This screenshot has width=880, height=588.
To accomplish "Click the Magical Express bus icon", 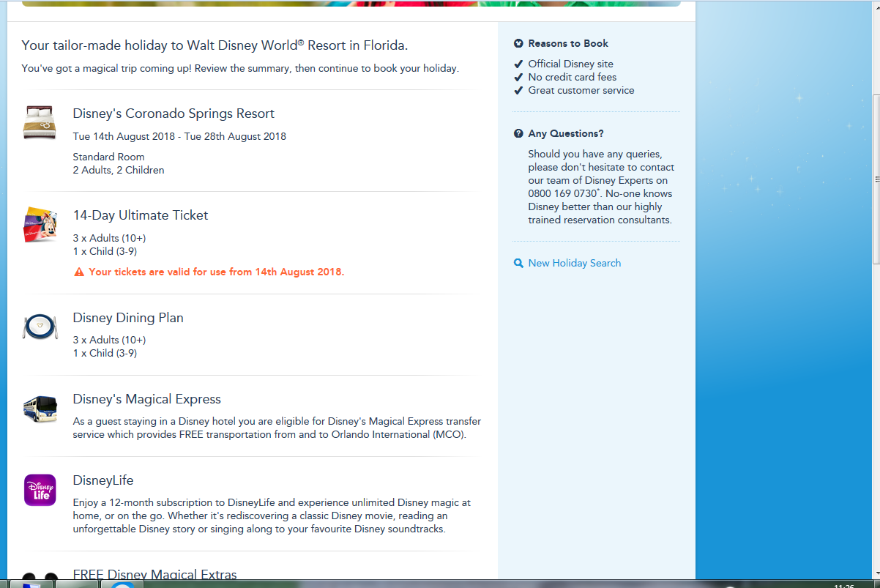I will point(40,409).
